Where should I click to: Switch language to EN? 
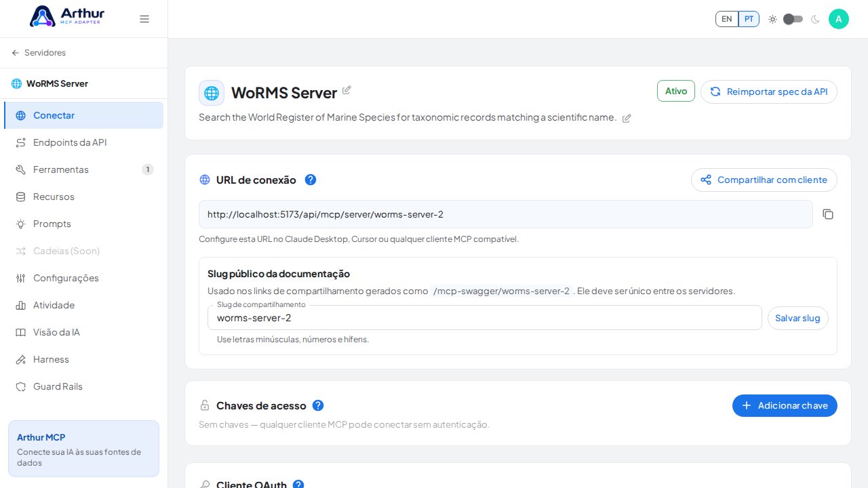coord(727,19)
